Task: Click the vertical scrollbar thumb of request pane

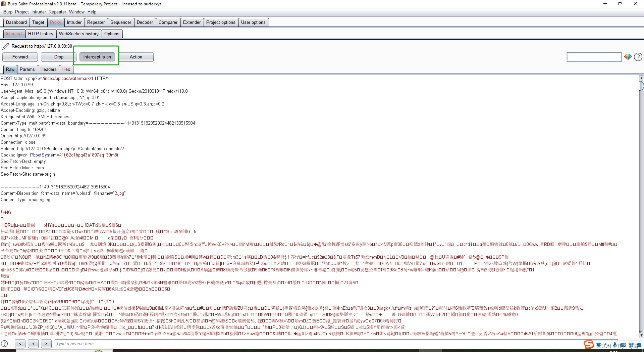Action: (641, 86)
